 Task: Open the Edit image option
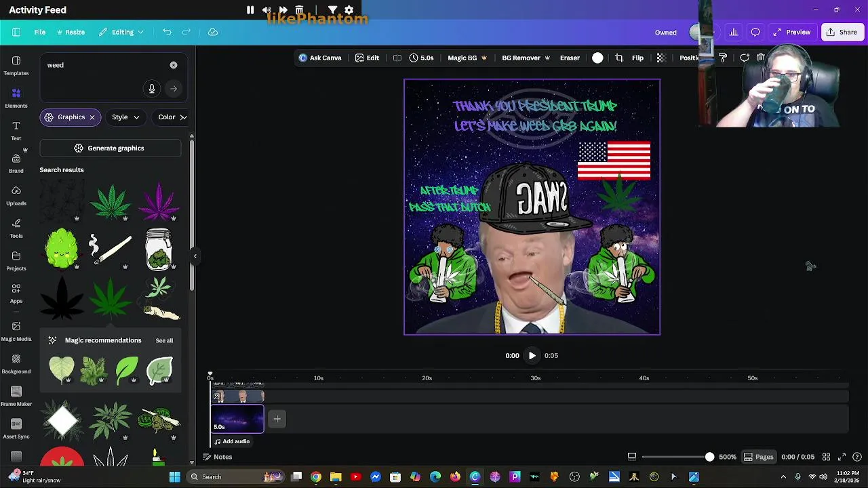(367, 58)
